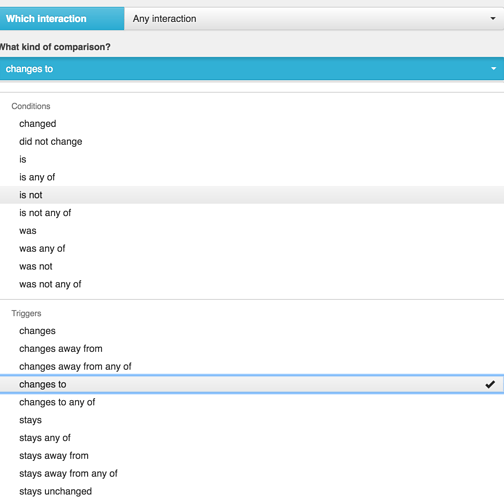Viewport: 504px width, 500px height.
Task: Open the Any interaction dropdown
Action: pyautogui.click(x=314, y=19)
